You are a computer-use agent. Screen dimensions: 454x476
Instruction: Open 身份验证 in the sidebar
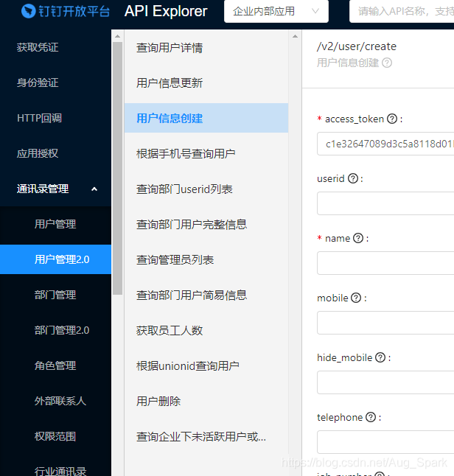(38, 83)
